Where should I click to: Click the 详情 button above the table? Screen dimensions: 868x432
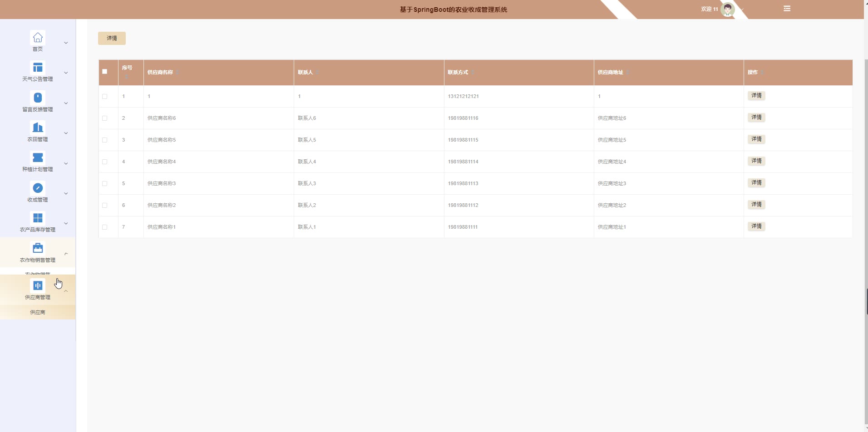pos(112,38)
